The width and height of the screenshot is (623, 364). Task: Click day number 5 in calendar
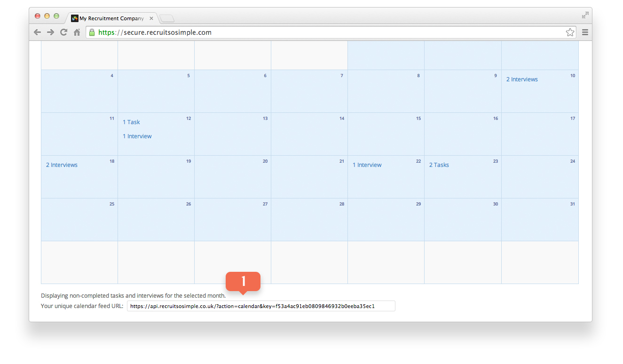189,76
